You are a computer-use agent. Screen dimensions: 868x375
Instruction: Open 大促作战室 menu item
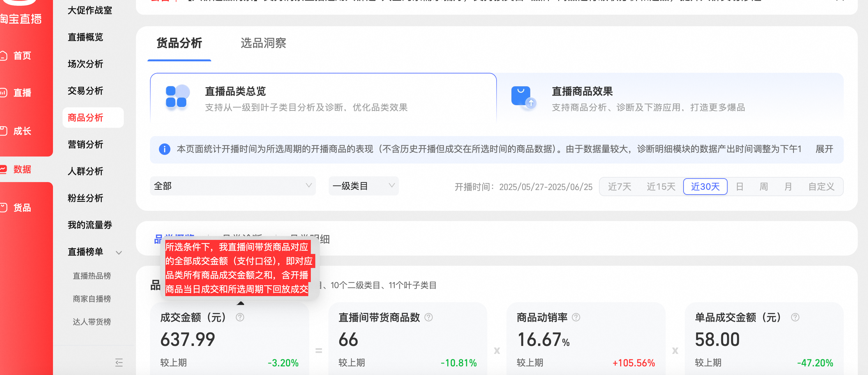click(90, 11)
